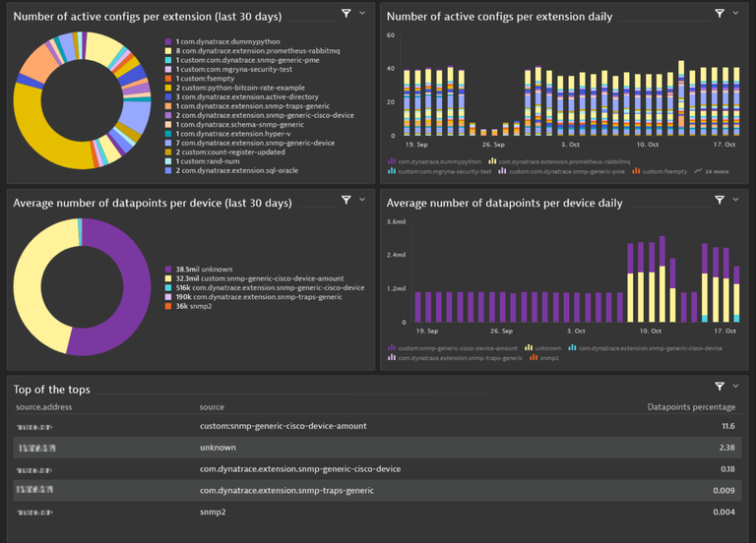The image size is (756, 543).
Task: Toggle snmp-generic-cisco-device series in datapoints daily legend
Action: (x=645, y=348)
